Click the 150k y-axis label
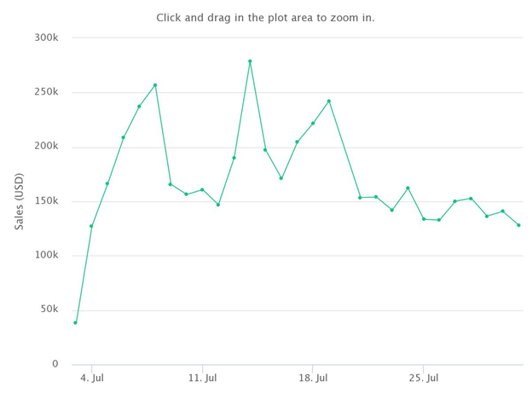 coord(46,201)
